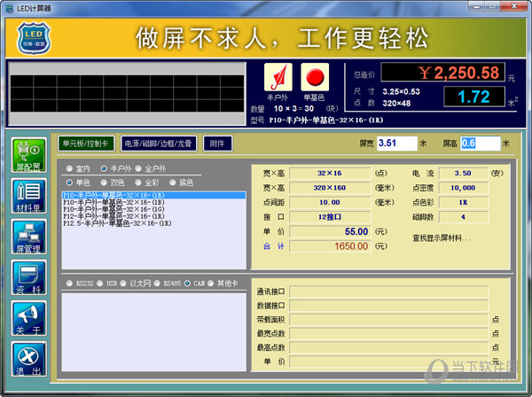The height and width of the screenshot is (397, 532).
Task: Select the 室内 indoor radio option
Action: (70, 168)
